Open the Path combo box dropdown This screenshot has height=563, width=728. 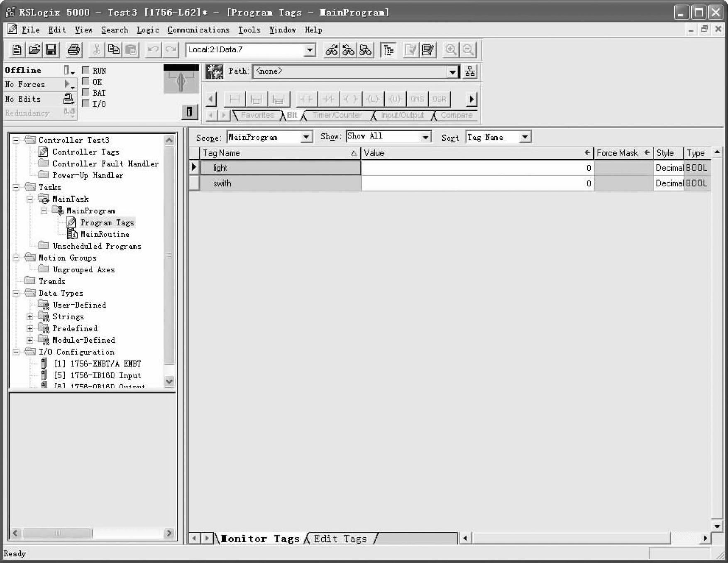(452, 72)
